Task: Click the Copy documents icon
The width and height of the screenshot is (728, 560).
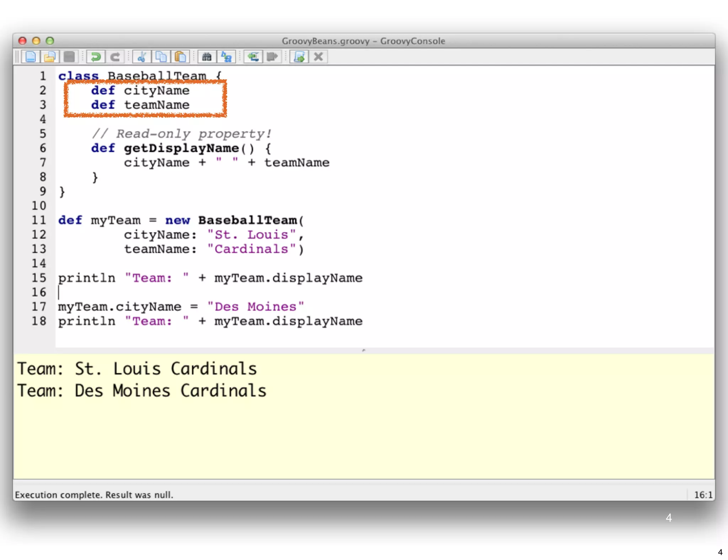Action: pos(161,57)
